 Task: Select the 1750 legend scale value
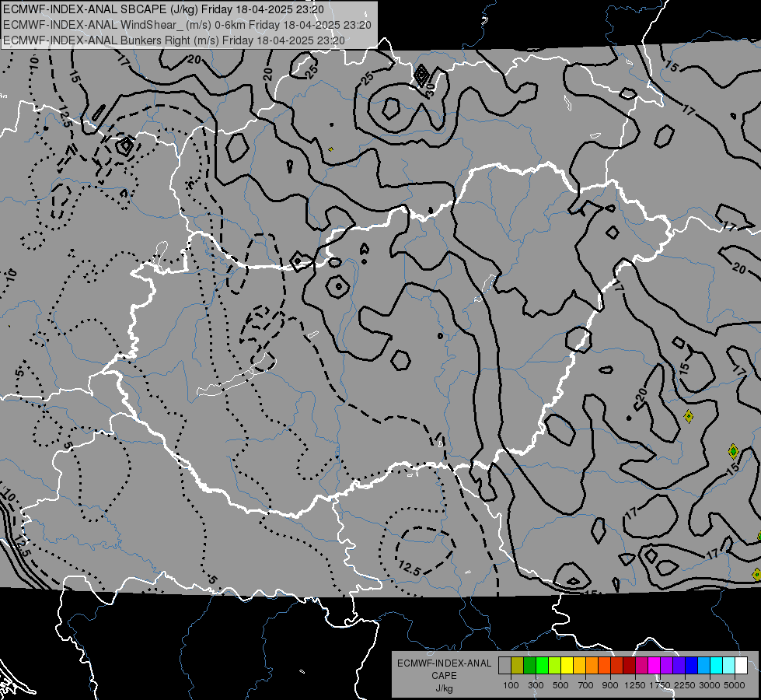tap(660, 685)
